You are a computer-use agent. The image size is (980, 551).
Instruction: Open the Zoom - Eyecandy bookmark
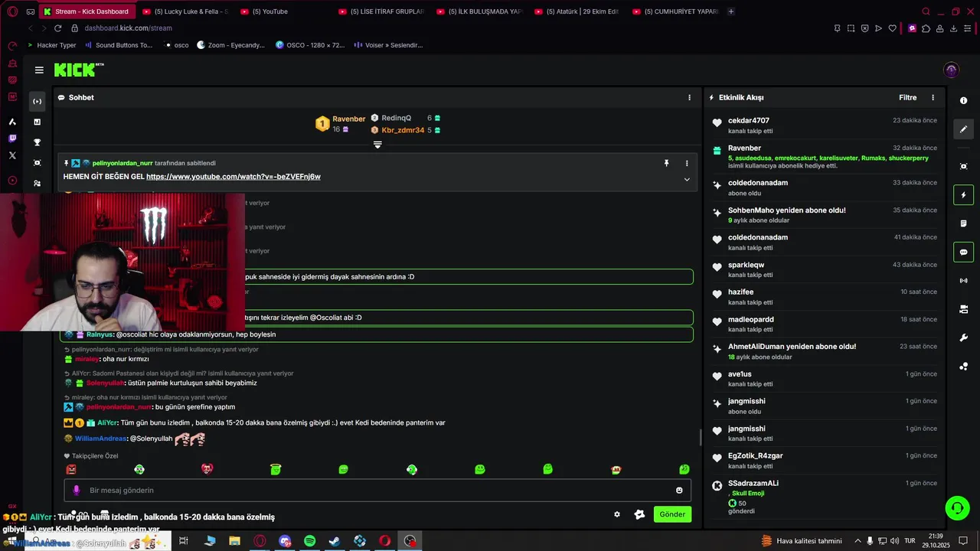click(230, 45)
